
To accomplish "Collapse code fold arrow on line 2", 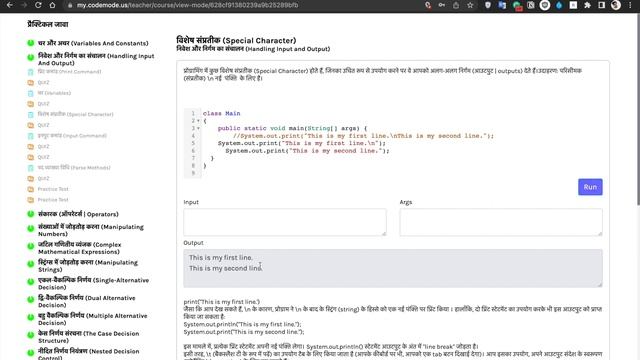I will pyautogui.click(x=198, y=121).
